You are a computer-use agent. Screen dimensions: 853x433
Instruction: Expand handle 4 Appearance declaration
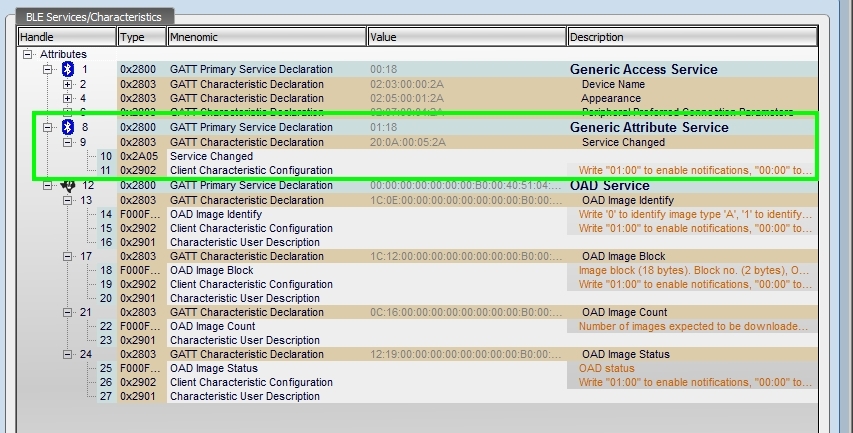[67, 98]
